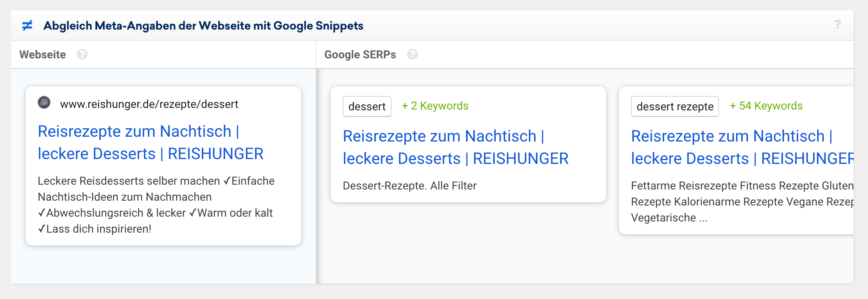This screenshot has height=299, width=868.
Task: Open the www.reishunger.de/rezepte/dessert URL
Action: (x=149, y=104)
